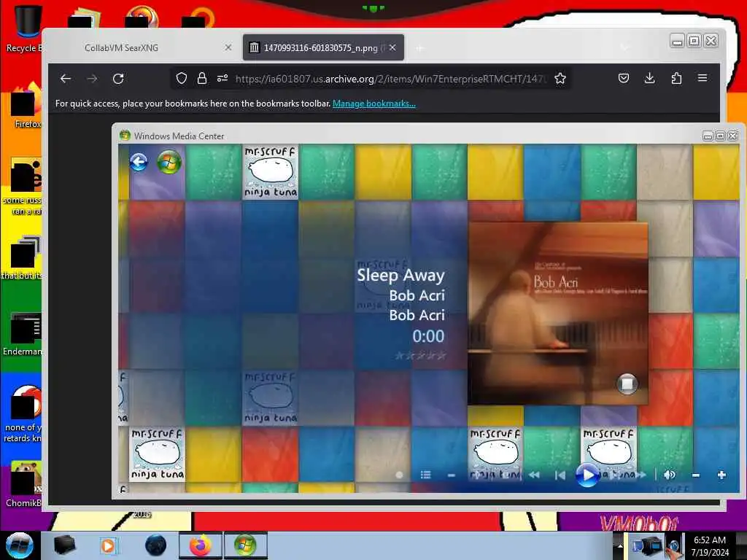Open bottom-left Mr. Scruff ninja tuna tile
This screenshot has width=747, height=560.
pos(158,454)
